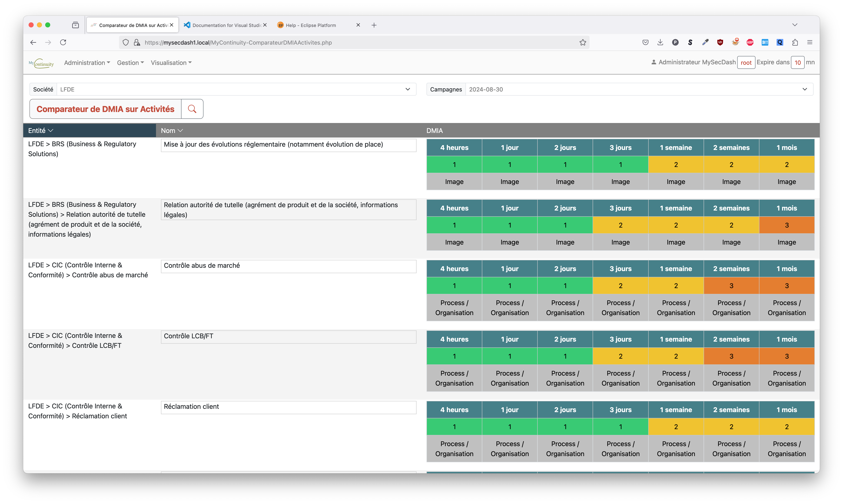This screenshot has height=504, width=843.
Task: Click green 4 heures cell for Mise à jour row
Action: 454,164
